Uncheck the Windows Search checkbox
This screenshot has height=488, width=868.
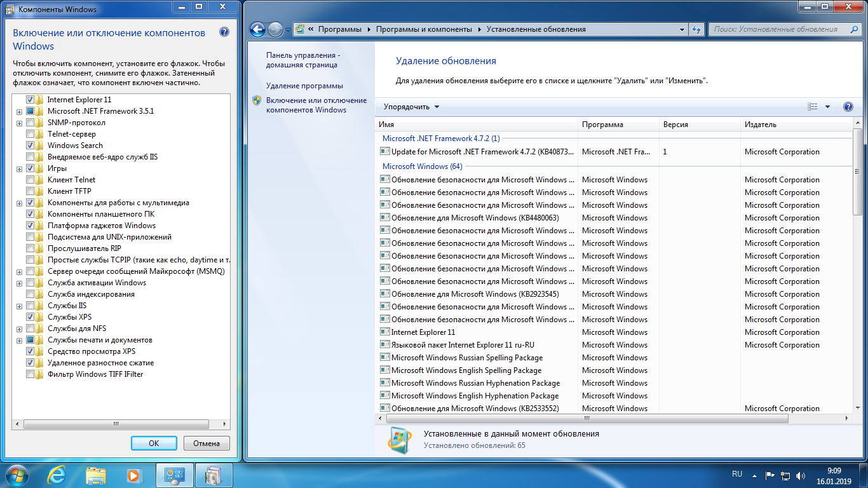tap(31, 146)
